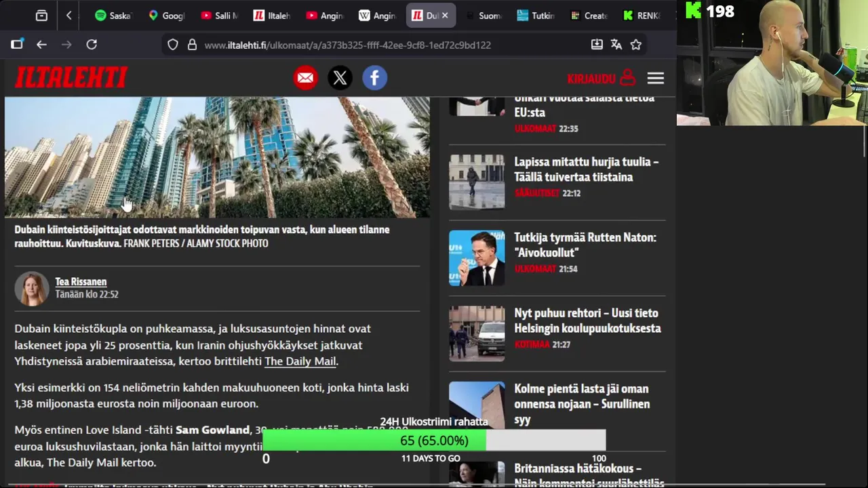
Task: Open the Suom tab
Action: 483,16
